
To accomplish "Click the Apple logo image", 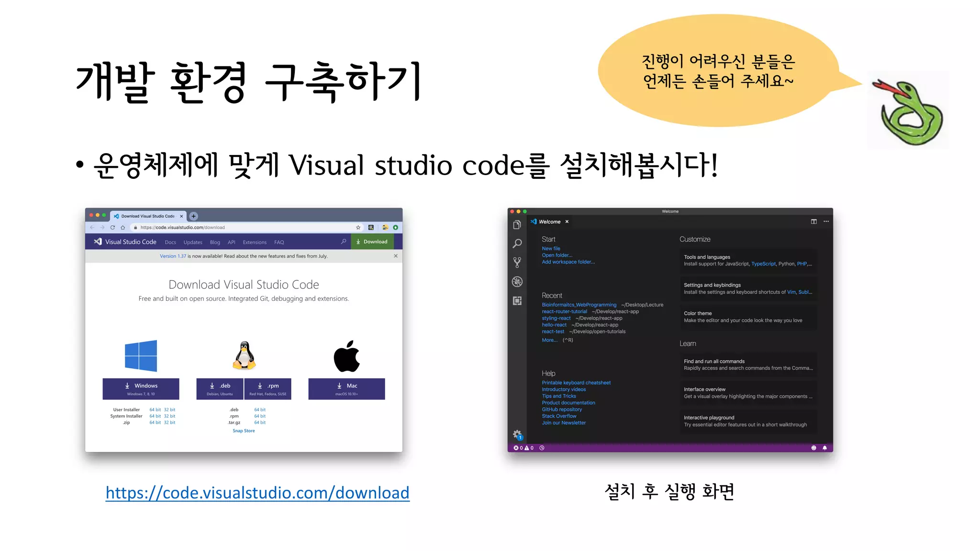I will (x=346, y=356).
